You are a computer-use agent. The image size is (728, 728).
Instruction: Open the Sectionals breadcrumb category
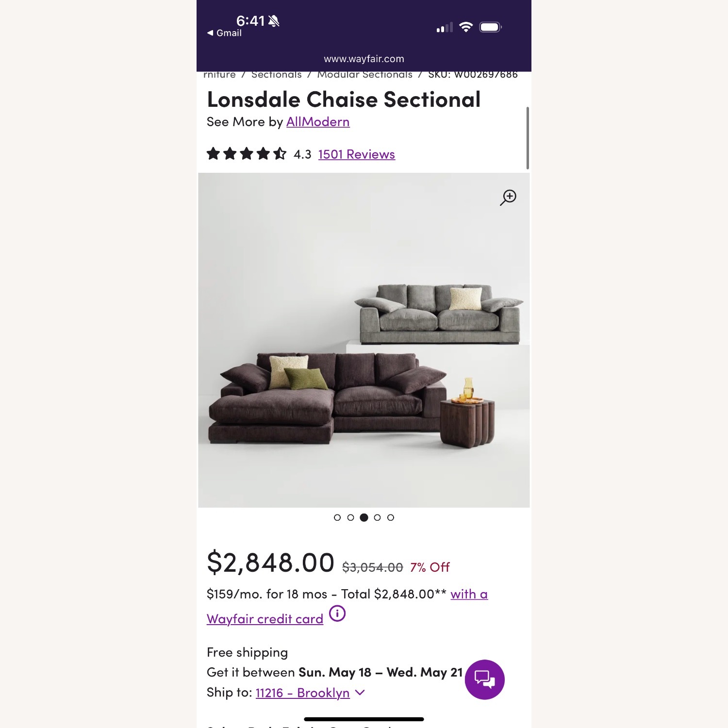click(277, 74)
